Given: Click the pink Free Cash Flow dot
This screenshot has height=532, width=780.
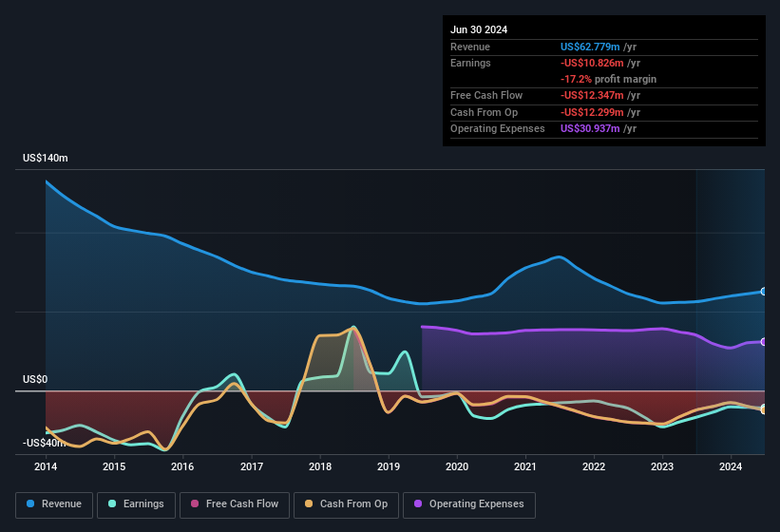Looking at the screenshot, I should pos(197,504).
